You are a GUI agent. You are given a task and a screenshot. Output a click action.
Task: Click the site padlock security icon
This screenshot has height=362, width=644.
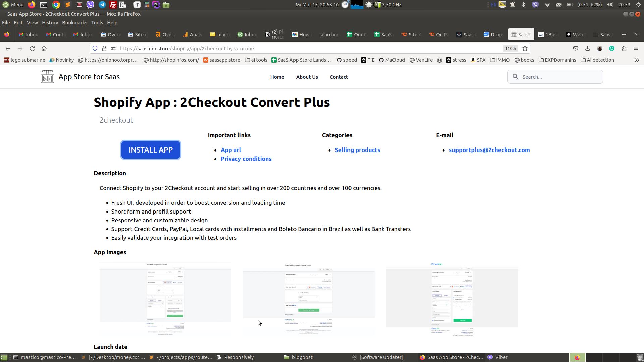(x=104, y=49)
